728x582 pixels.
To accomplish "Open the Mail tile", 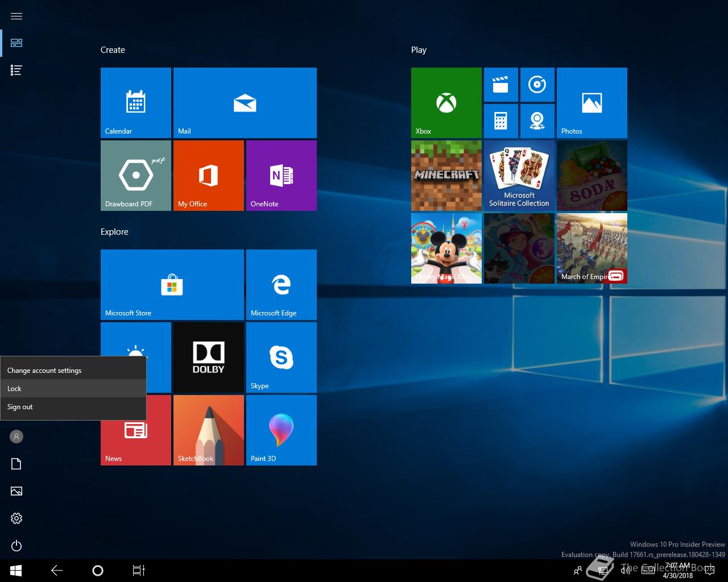I will (245, 103).
